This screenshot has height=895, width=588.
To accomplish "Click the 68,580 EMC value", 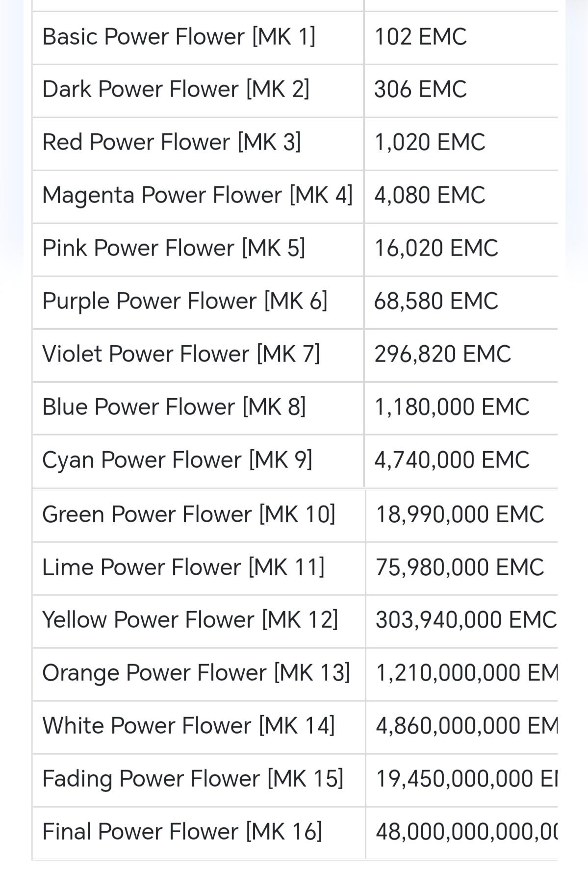I will click(x=436, y=301).
